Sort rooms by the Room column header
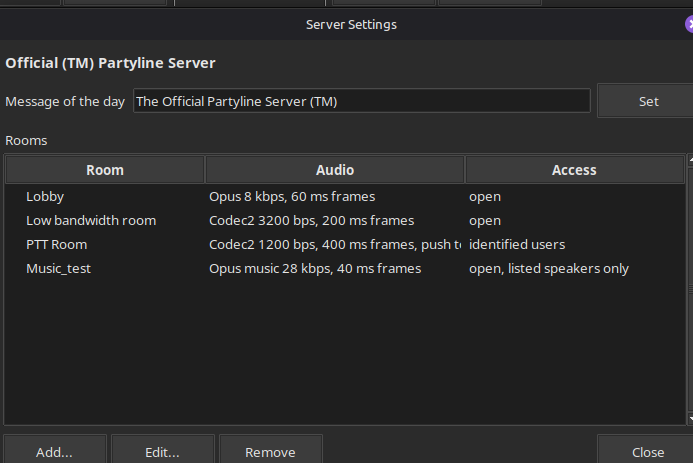The height and width of the screenshot is (463, 693). (x=105, y=170)
